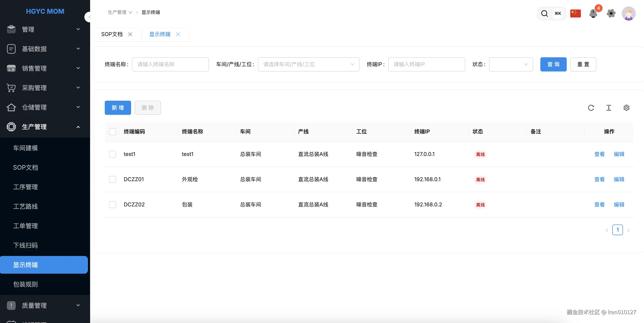Viewport: 644px width, 323px height.
Task: Click the user avatar in header
Action: point(628,13)
